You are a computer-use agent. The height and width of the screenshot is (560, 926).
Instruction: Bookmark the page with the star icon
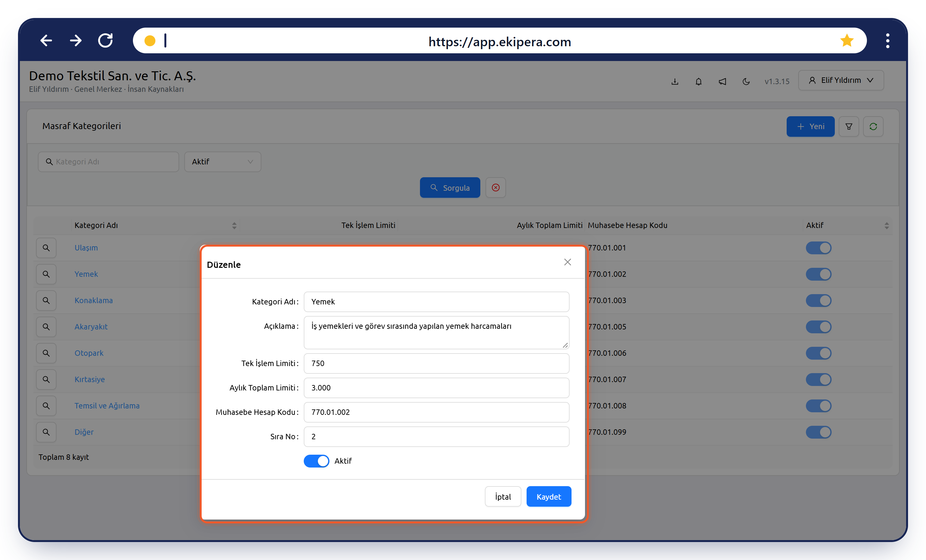(847, 40)
